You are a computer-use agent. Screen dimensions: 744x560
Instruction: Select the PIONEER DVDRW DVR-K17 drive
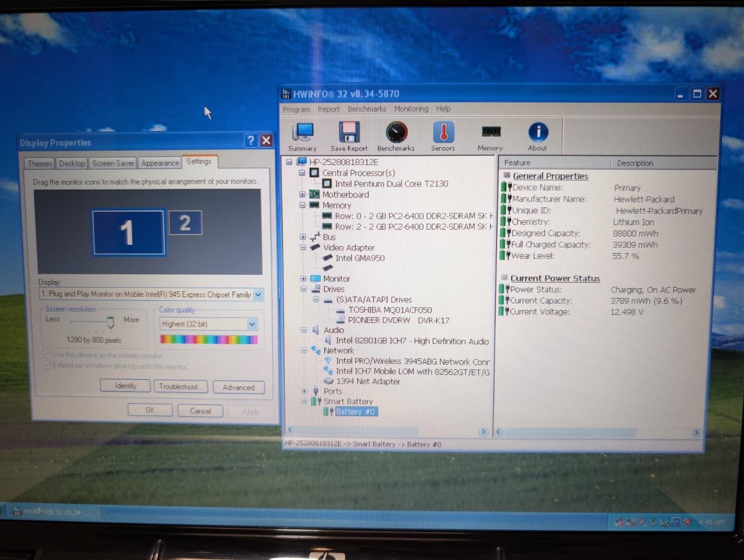pos(399,320)
